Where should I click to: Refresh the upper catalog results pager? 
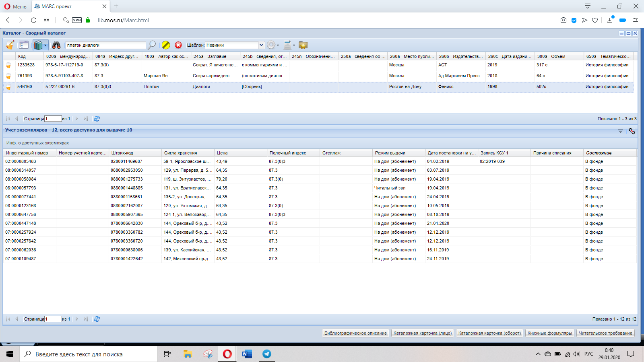click(x=97, y=119)
